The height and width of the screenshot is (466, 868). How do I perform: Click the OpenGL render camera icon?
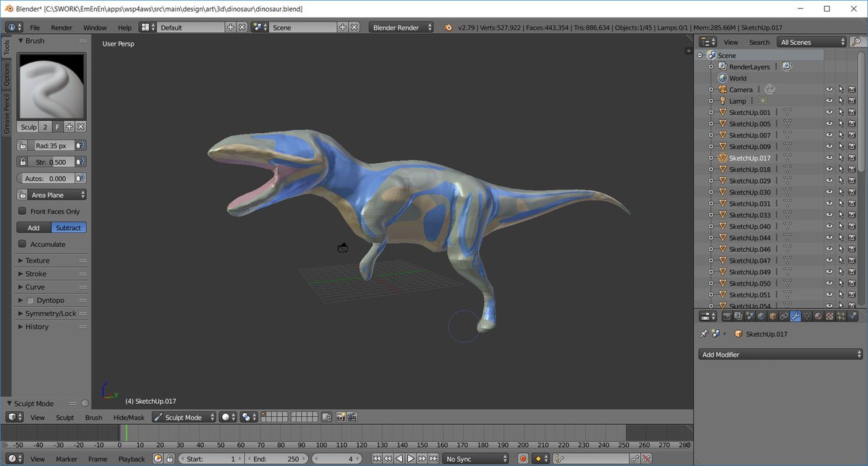pos(340,418)
